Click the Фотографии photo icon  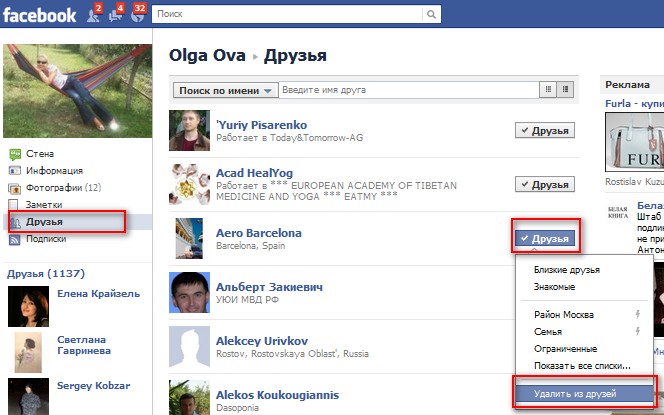click(15, 188)
